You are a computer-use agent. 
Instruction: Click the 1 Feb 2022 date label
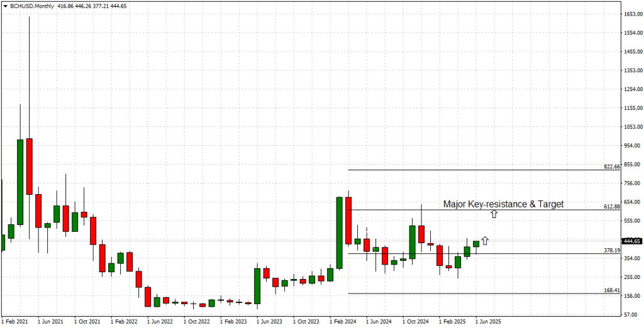[124, 322]
